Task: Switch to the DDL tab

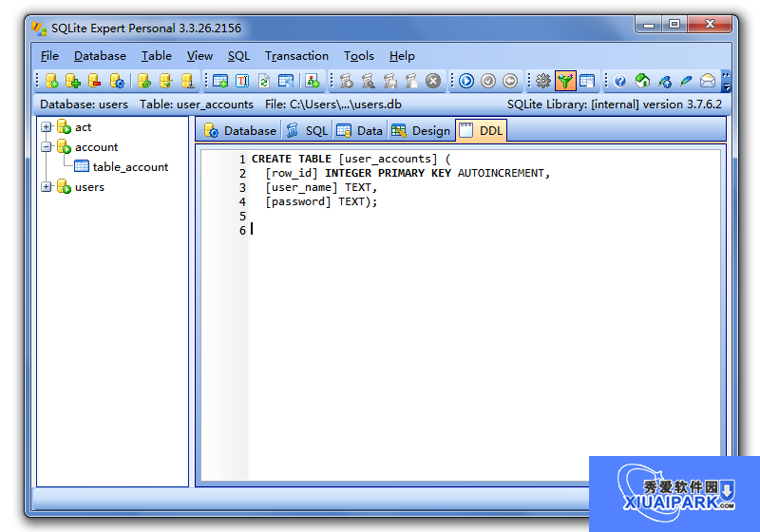Action: coord(482,131)
